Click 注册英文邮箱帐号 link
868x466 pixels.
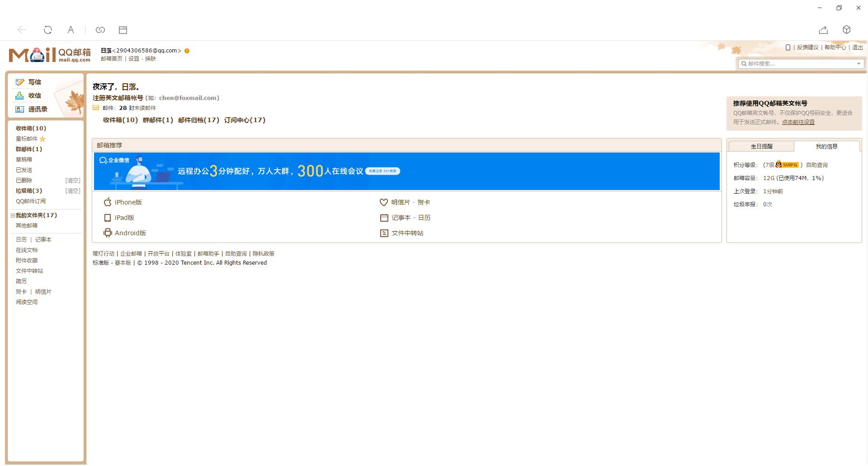(118, 98)
